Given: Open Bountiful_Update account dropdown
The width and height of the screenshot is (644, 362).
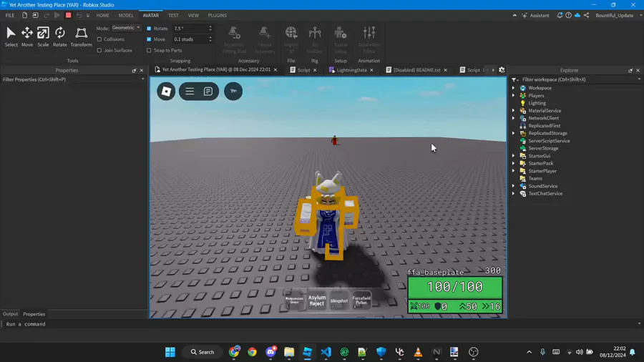Looking at the screenshot, I should (618, 15).
